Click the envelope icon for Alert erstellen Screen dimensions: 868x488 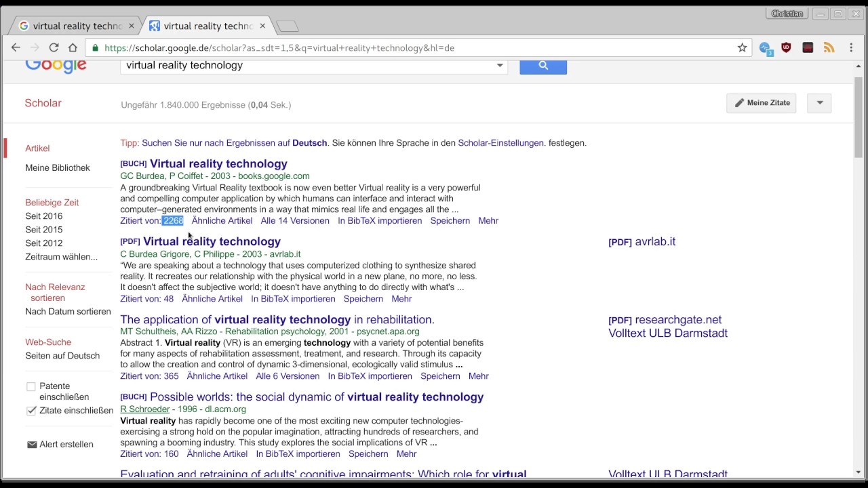(x=31, y=445)
